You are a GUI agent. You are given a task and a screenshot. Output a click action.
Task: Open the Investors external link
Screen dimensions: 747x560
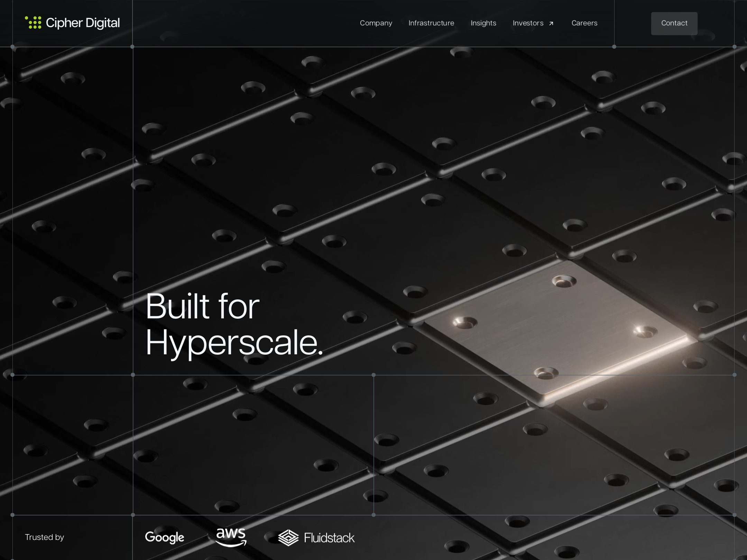pos(533,23)
